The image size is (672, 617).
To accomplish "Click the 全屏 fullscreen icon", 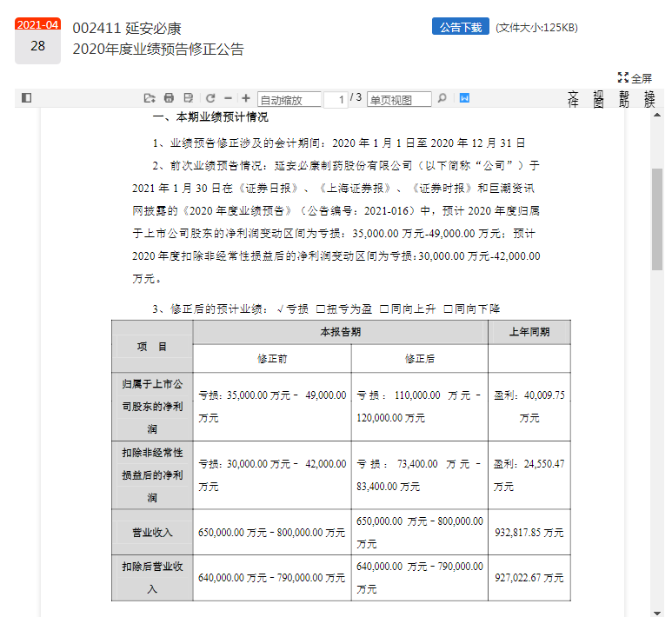I will tap(622, 77).
